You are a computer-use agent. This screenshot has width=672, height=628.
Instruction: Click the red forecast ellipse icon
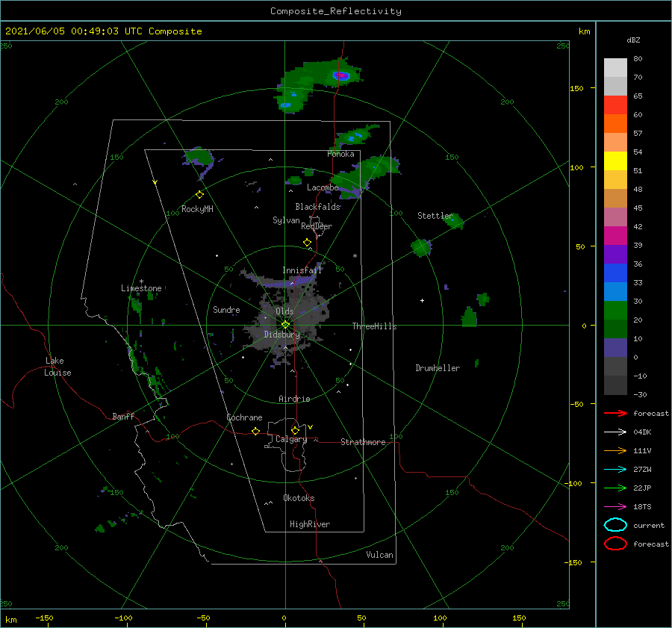[x=615, y=544]
